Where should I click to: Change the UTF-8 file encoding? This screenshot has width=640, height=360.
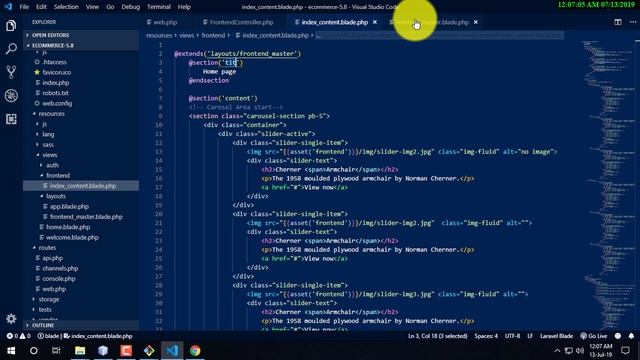[x=512, y=336]
